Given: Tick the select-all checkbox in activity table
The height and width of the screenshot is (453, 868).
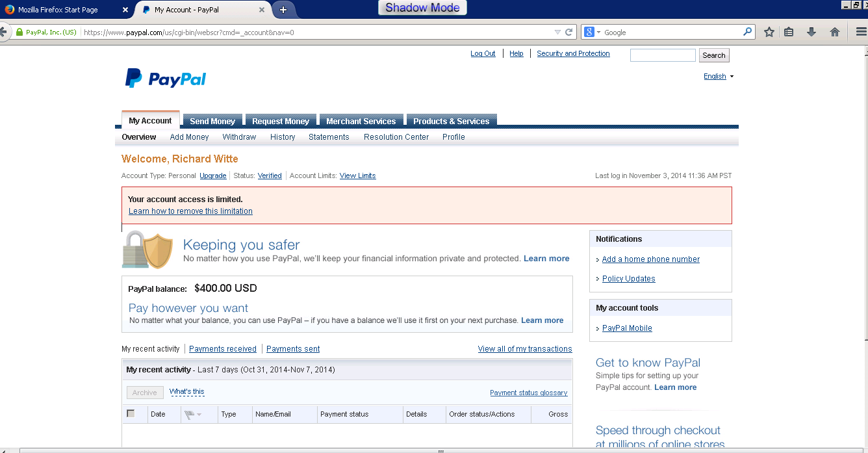Looking at the screenshot, I should click(131, 413).
